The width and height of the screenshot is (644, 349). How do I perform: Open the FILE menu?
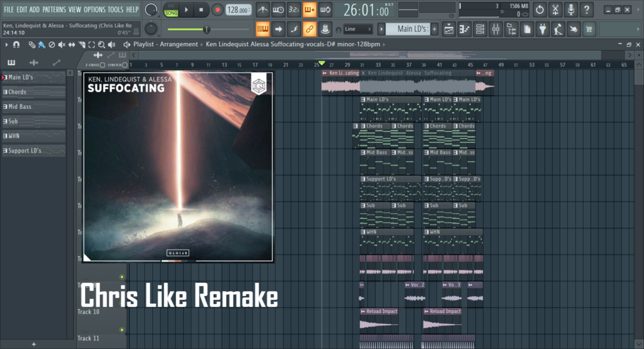(x=8, y=10)
